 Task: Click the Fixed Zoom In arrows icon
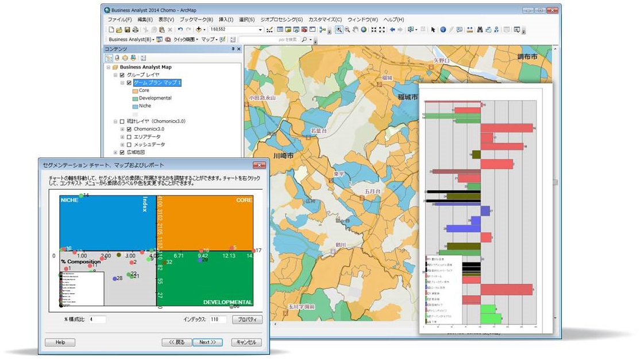374,29
